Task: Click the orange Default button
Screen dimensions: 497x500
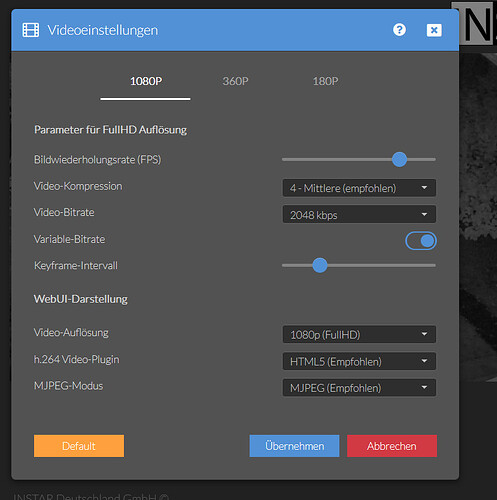Action: coord(79,446)
